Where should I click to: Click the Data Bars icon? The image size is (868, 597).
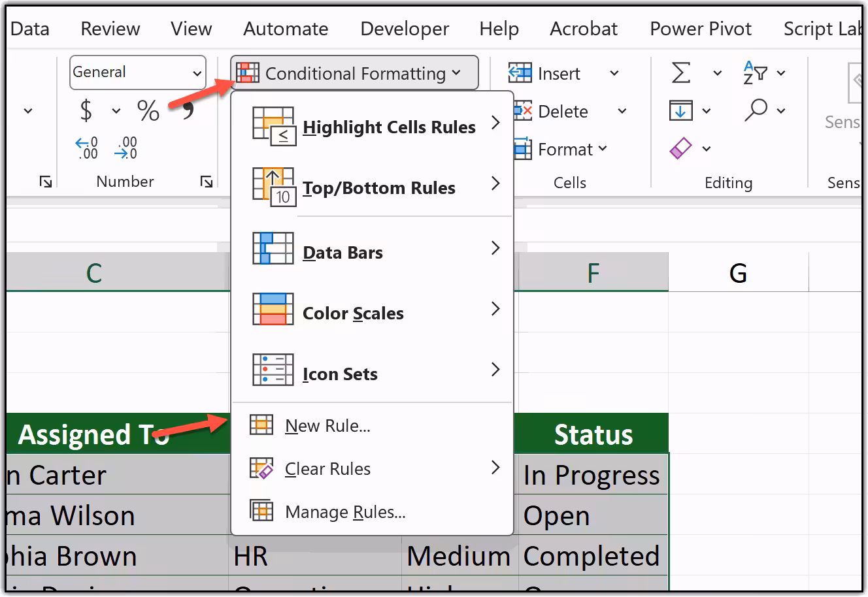click(273, 248)
